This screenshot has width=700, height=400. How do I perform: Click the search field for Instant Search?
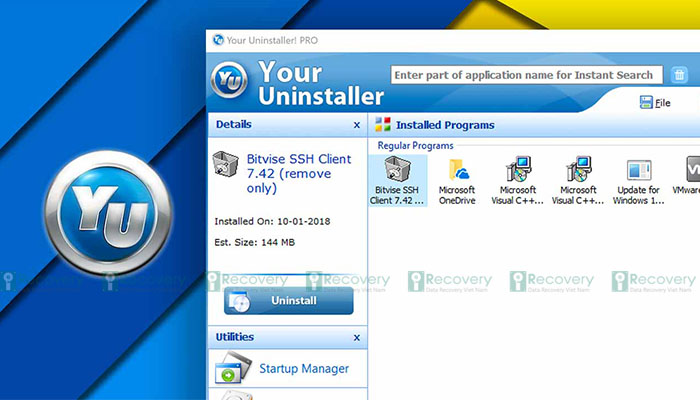pos(527,75)
